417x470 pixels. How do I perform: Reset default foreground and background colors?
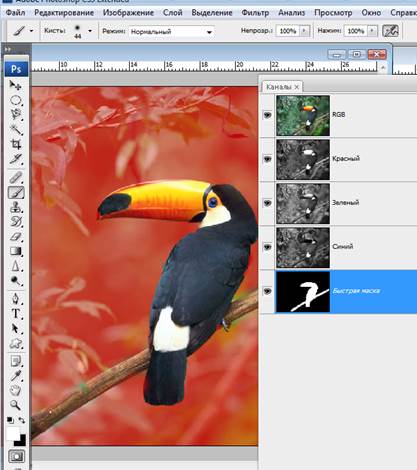[x=10, y=420]
